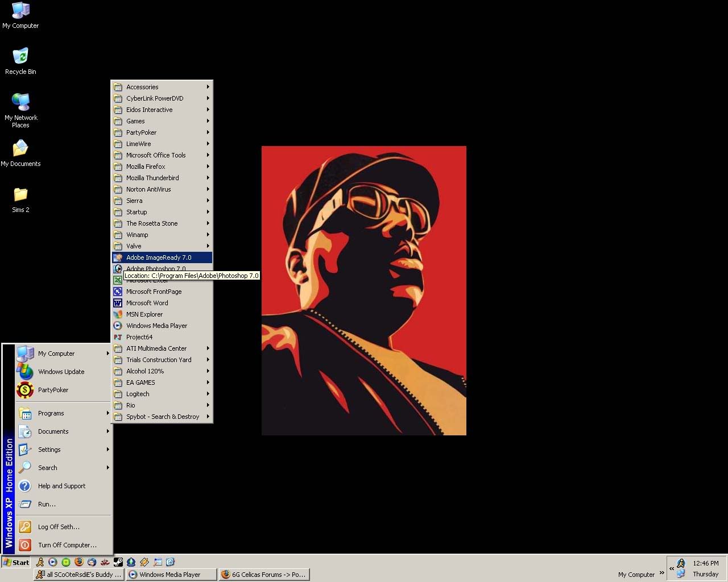Open the Mozilla Firefox programs folder
The width and height of the screenshot is (728, 582).
click(x=162, y=167)
